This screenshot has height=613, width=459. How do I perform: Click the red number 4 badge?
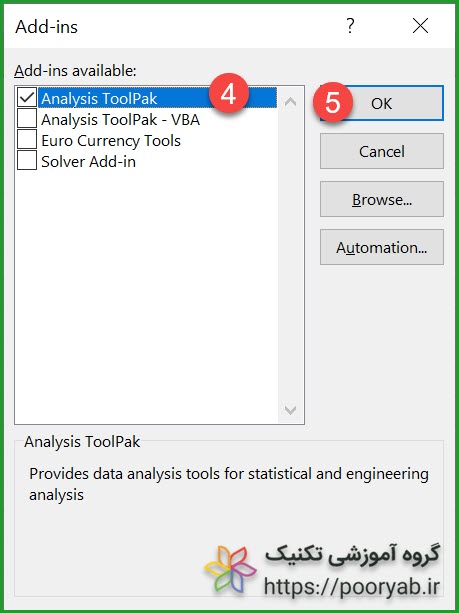[229, 94]
